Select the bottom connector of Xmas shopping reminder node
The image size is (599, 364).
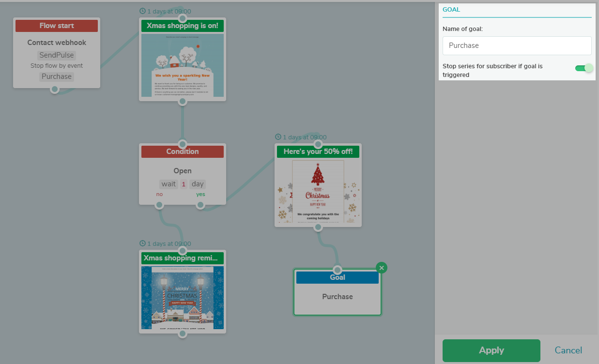(x=182, y=334)
